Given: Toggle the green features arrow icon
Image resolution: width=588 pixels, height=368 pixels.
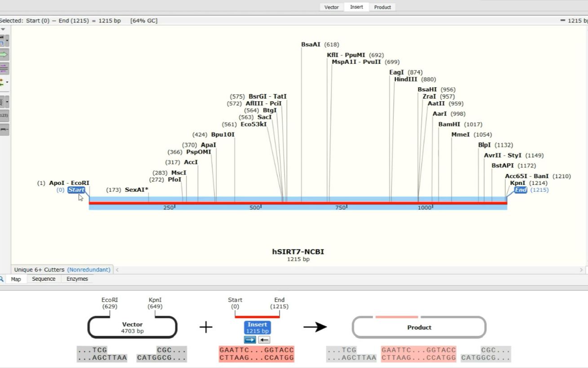Looking at the screenshot, I should point(3,55).
